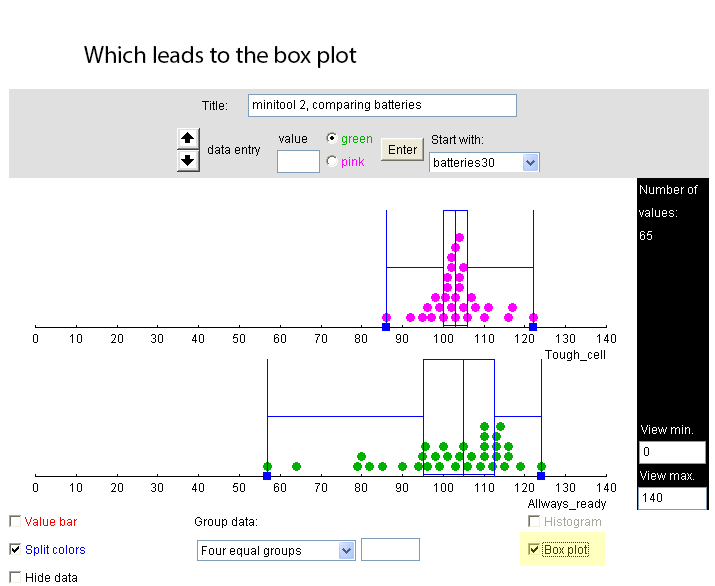Click the value input field
Screen dimensions: 715x586
298,161
